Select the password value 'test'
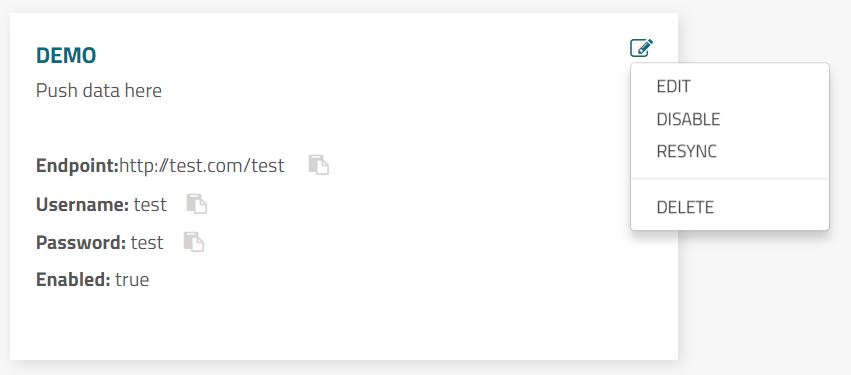851x375 pixels. 147,243
